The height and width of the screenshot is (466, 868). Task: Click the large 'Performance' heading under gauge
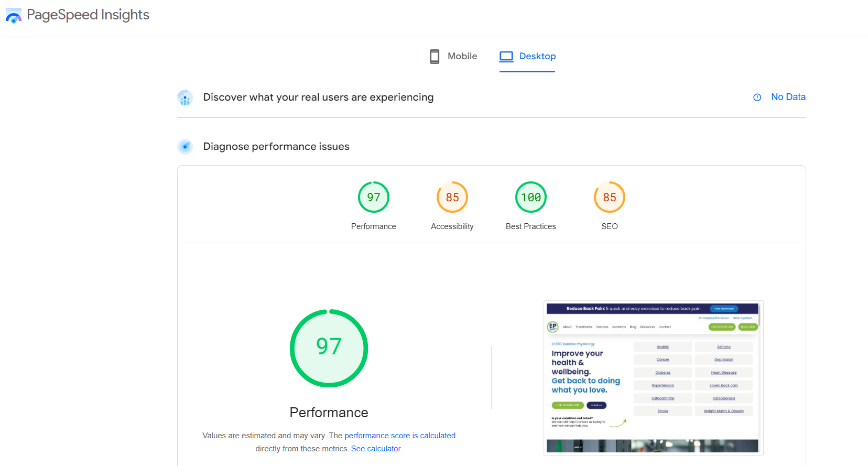pos(329,413)
